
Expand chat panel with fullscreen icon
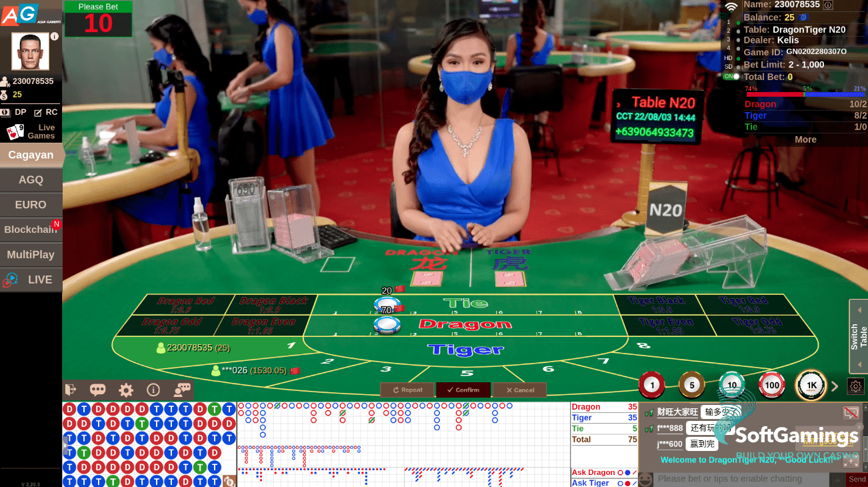(x=851, y=460)
